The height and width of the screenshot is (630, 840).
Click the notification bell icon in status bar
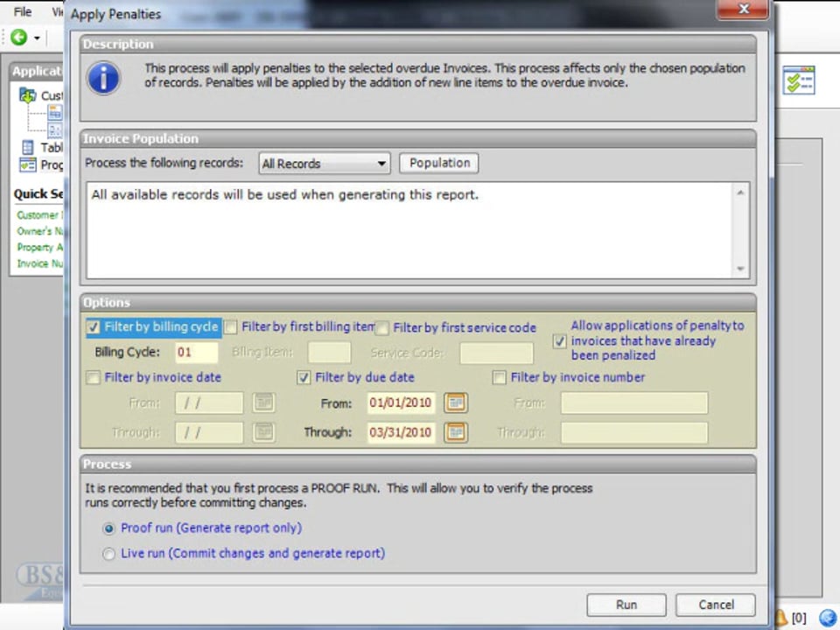[780, 618]
